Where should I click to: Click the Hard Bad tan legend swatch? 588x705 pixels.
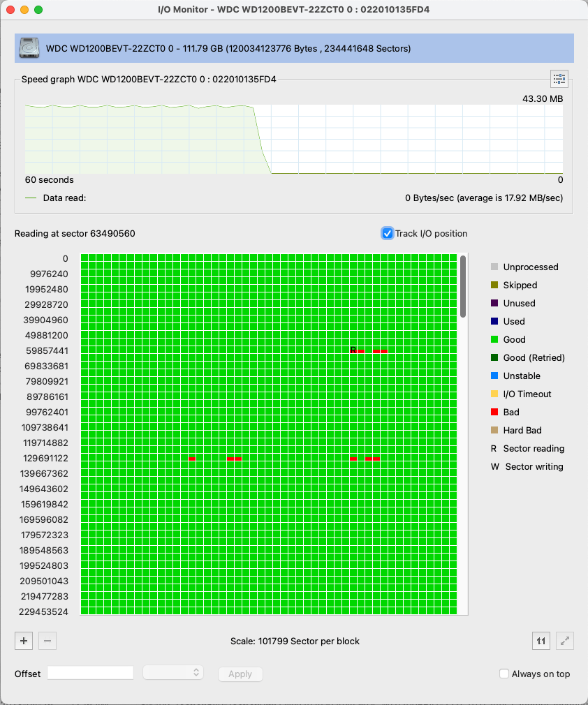click(494, 430)
